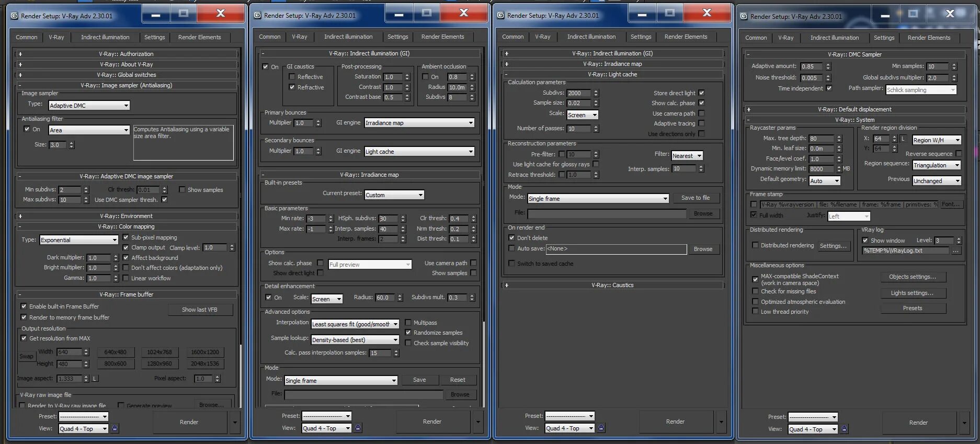Click 3ds Max app icon in first window title

(14, 16)
